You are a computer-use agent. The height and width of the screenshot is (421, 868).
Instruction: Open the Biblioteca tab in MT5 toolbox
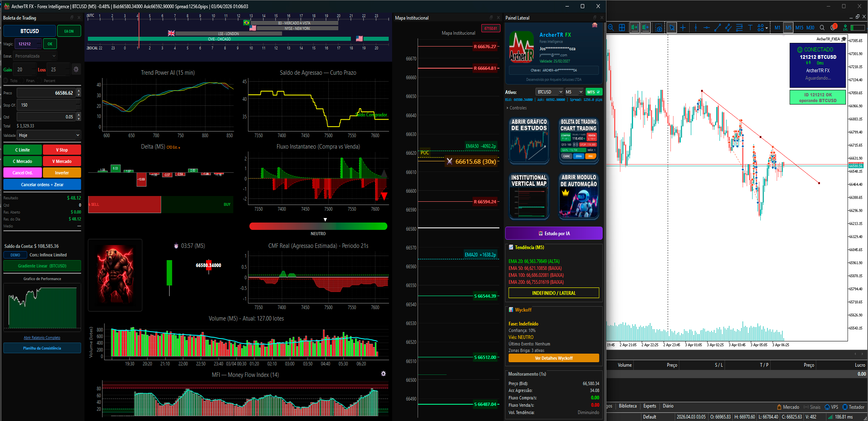628,406
